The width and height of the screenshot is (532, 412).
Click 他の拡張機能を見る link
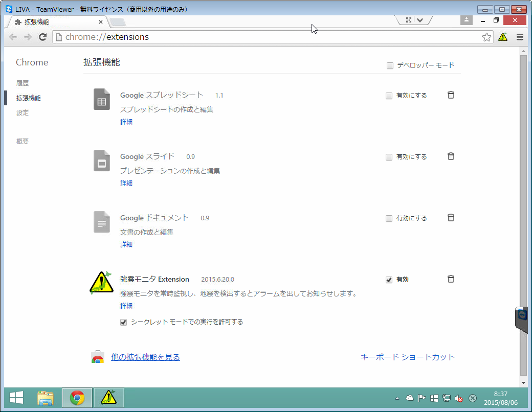pyautogui.click(x=145, y=357)
